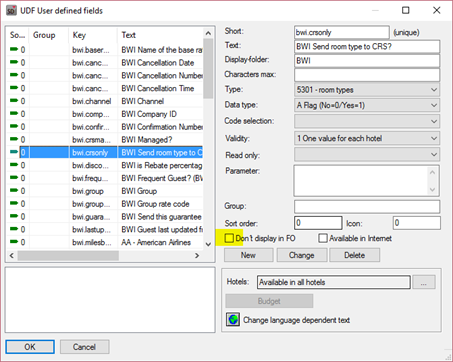Viewport: 453px width, 362px height.
Task: Sort list by the Key column header
Action: tap(93, 35)
